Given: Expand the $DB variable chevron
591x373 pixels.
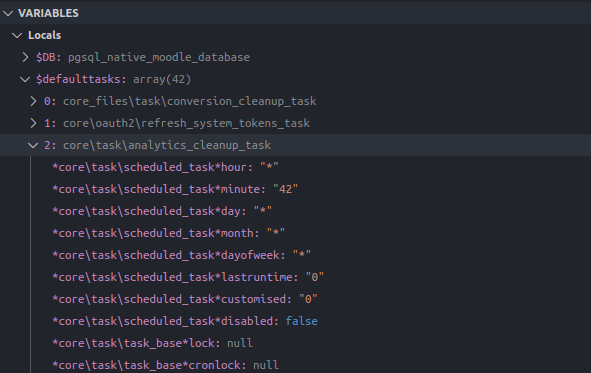Looking at the screenshot, I should pyautogui.click(x=25, y=57).
